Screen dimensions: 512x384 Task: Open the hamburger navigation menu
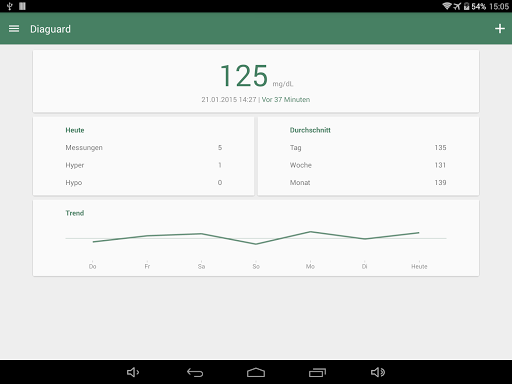click(14, 29)
